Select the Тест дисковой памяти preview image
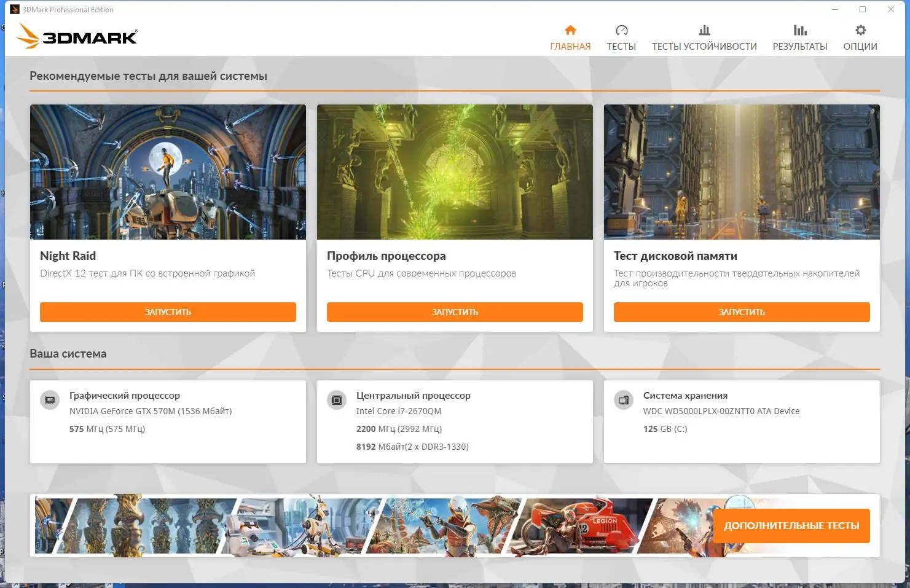Viewport: 910px width, 588px height. tap(742, 172)
